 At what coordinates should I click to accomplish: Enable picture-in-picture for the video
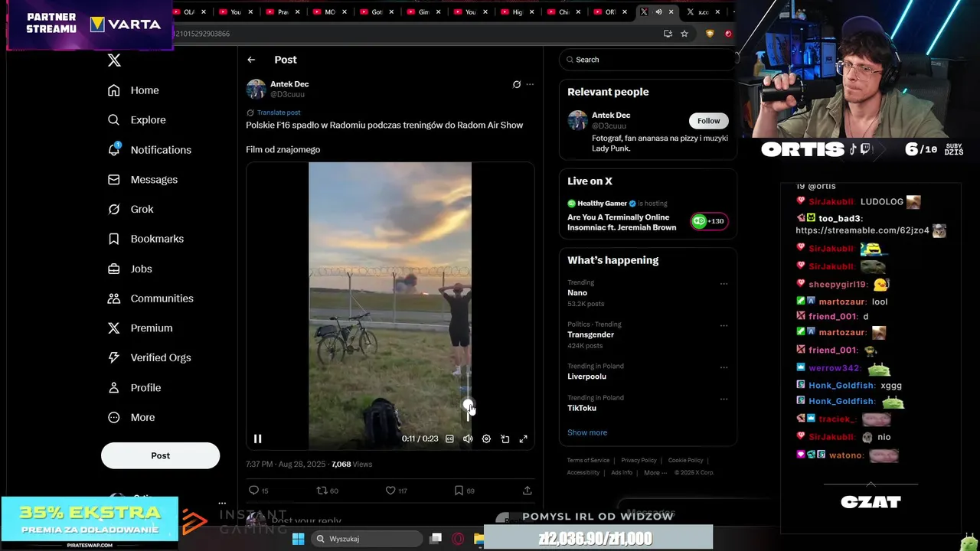pos(505,439)
